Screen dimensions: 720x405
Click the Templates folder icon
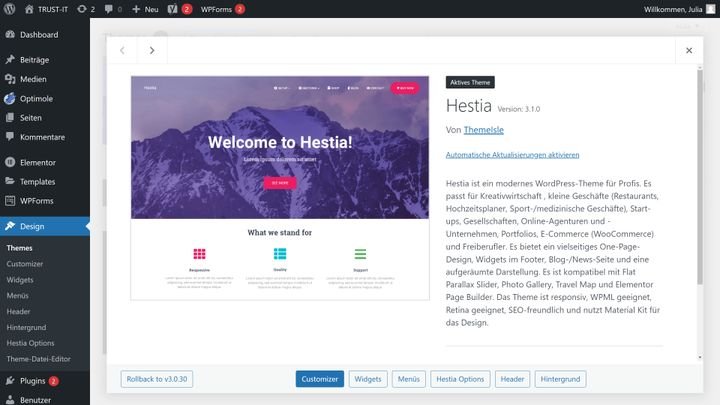(x=10, y=181)
